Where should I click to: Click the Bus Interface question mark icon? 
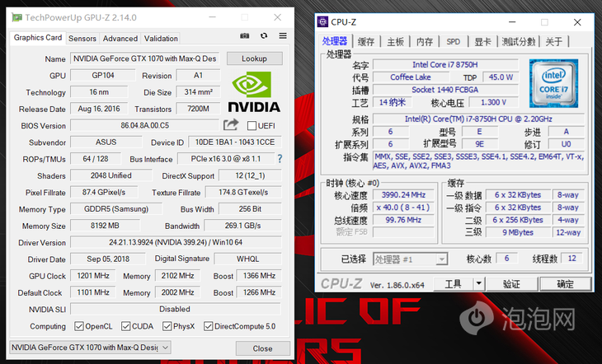(280, 158)
